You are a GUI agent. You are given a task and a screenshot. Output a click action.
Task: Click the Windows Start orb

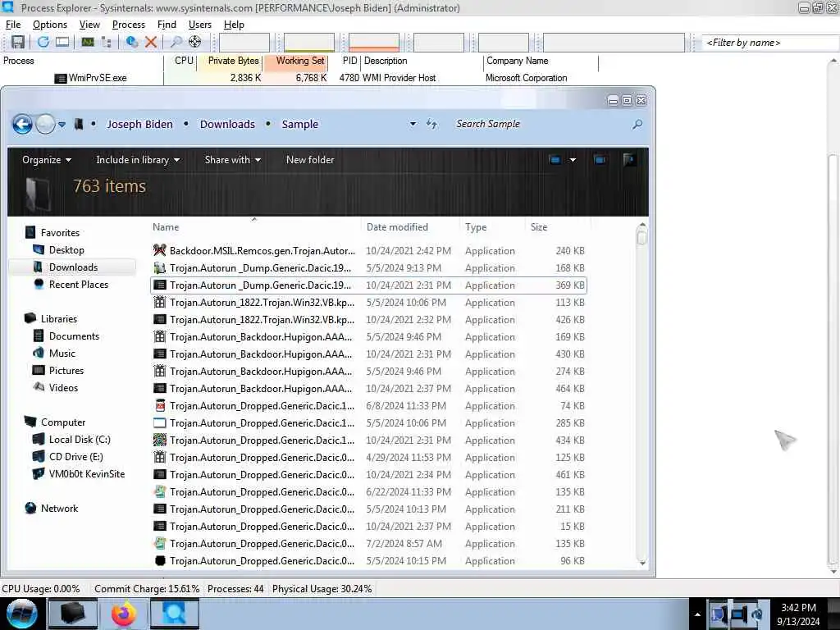pos(21,614)
